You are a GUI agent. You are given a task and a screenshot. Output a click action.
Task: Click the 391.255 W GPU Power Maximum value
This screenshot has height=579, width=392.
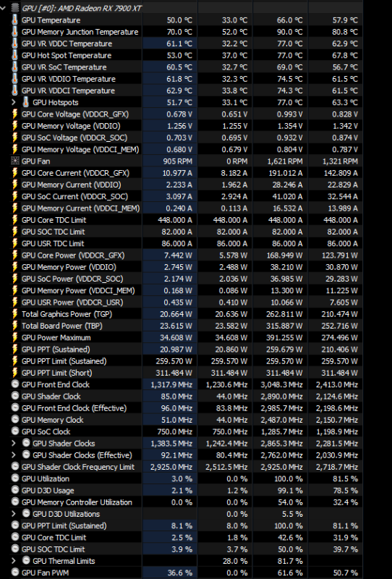pos(284,338)
